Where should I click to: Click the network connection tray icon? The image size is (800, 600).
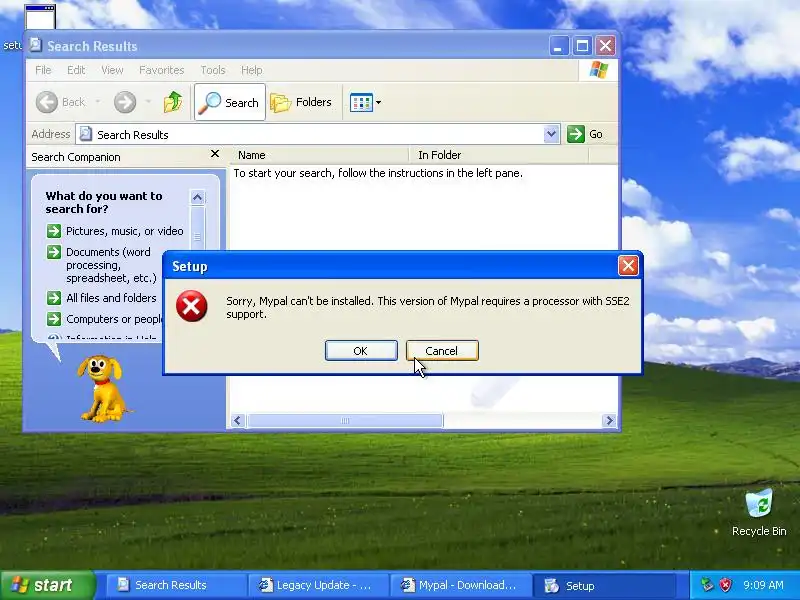coord(707,585)
